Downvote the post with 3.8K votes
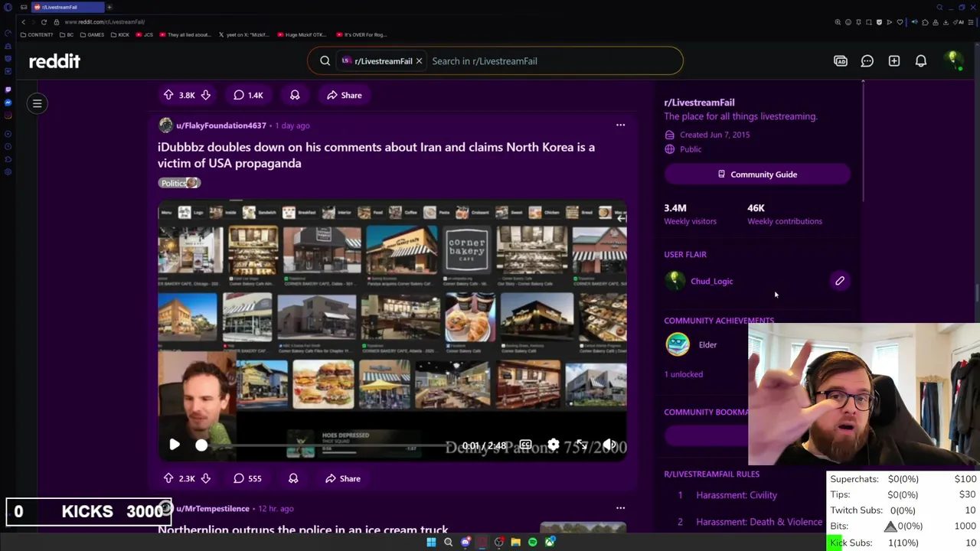This screenshot has height=551, width=980. click(206, 95)
